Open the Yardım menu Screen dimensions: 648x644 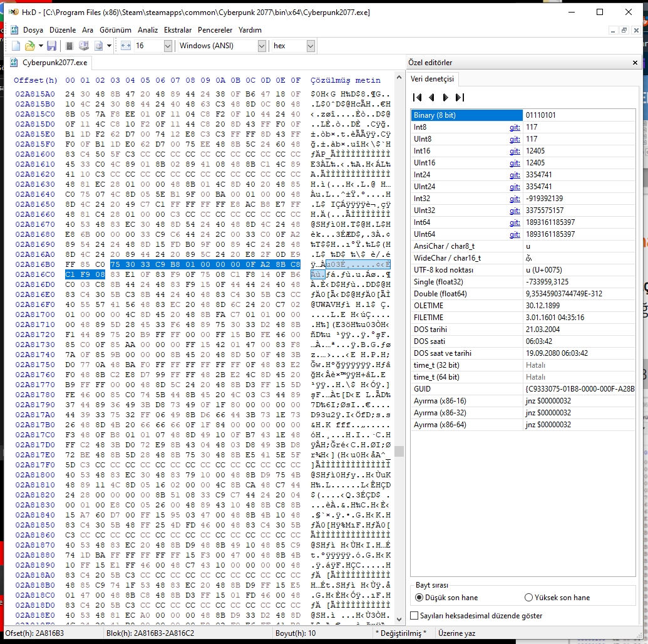[x=250, y=30]
